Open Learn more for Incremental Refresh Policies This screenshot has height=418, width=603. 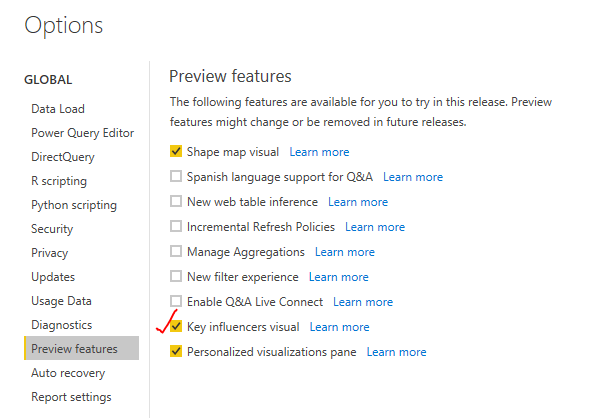[375, 227]
